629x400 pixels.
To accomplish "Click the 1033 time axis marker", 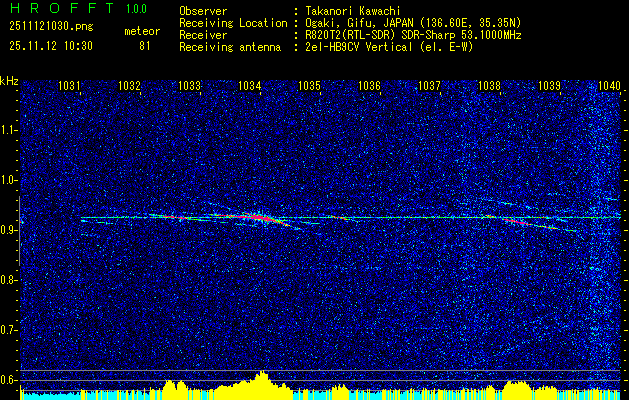I will pyautogui.click(x=189, y=85).
